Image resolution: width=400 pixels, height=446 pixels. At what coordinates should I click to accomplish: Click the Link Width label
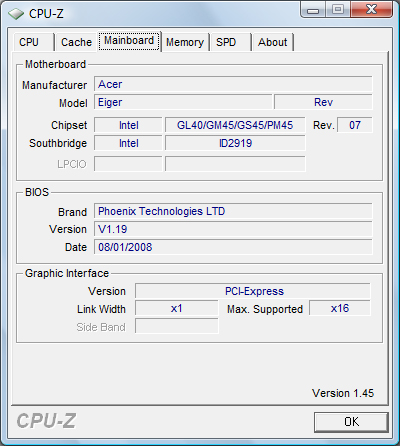[x=101, y=309]
